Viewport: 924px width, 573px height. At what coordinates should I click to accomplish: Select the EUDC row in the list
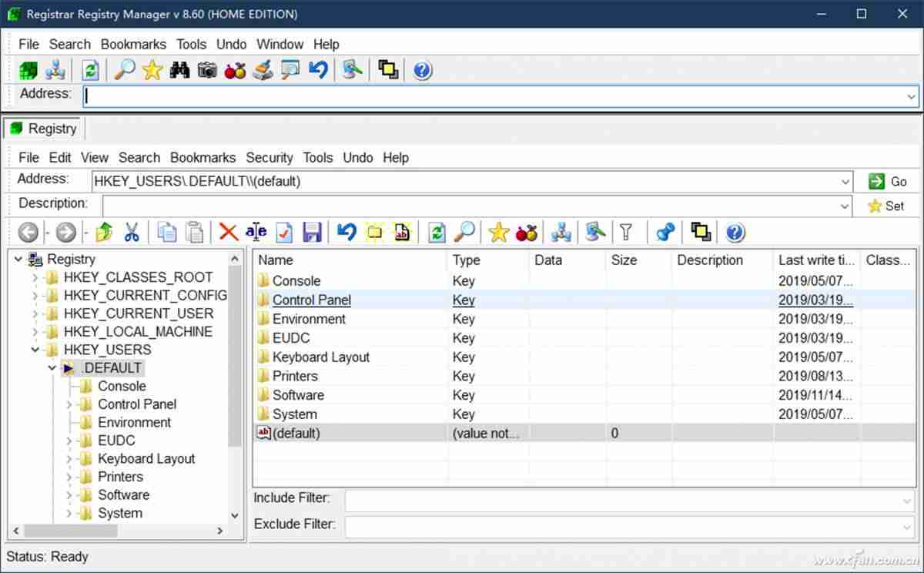coord(584,338)
